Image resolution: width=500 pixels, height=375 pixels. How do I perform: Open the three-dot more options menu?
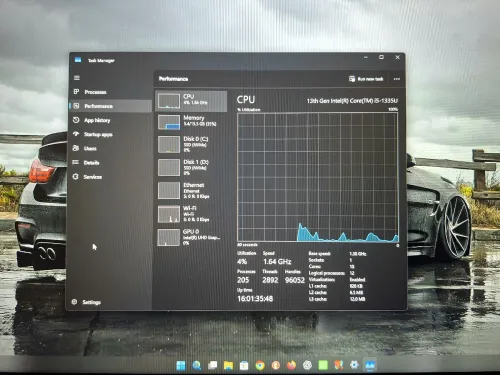397,79
